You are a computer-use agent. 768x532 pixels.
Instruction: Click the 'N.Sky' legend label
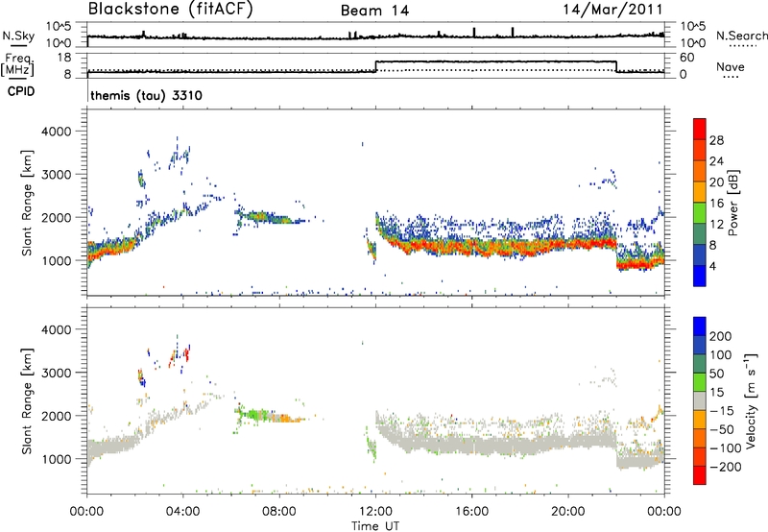pos(18,36)
